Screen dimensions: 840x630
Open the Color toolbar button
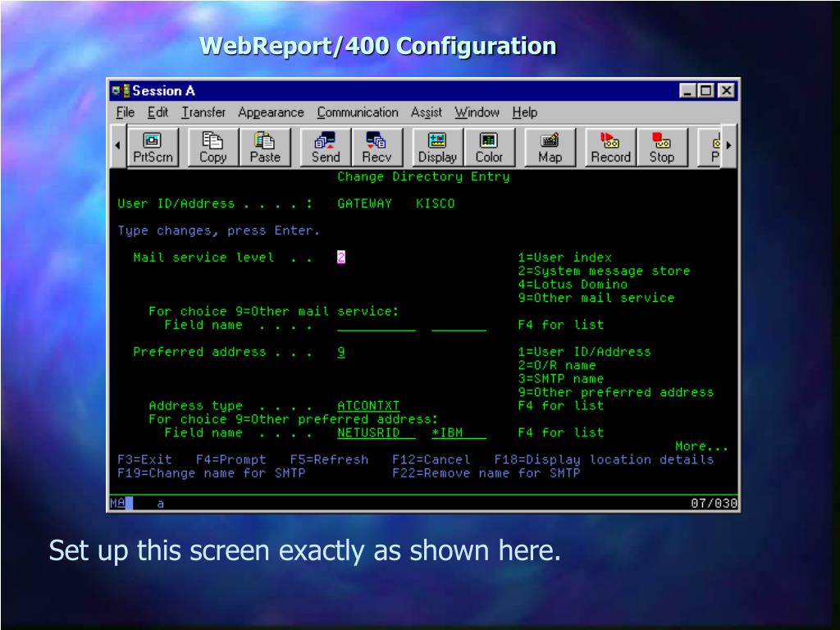(489, 148)
